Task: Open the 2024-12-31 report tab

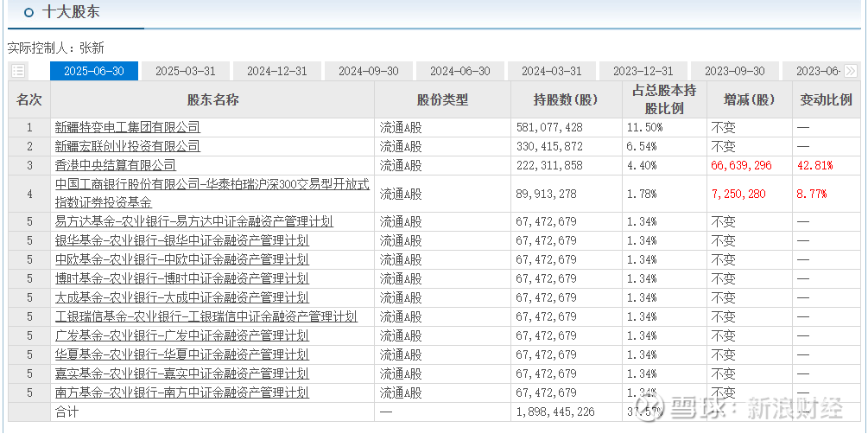Action: 276,71
